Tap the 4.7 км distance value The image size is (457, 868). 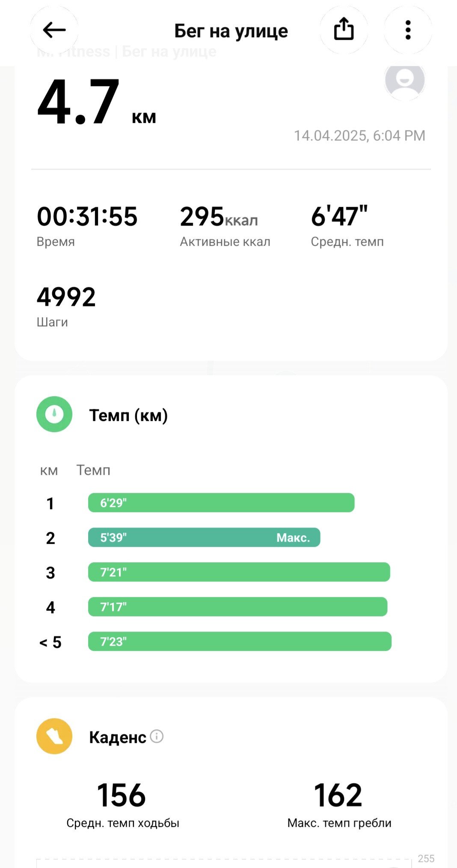pyautogui.click(x=97, y=103)
